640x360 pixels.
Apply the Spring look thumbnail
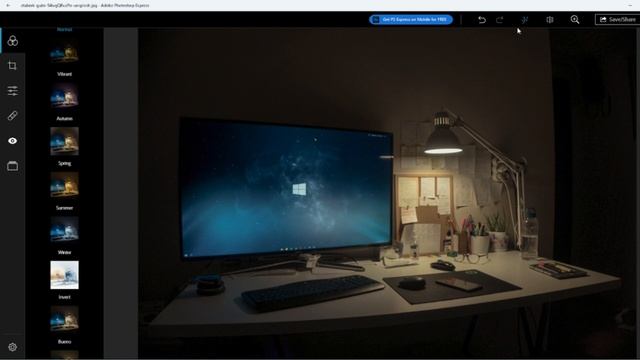(64, 141)
